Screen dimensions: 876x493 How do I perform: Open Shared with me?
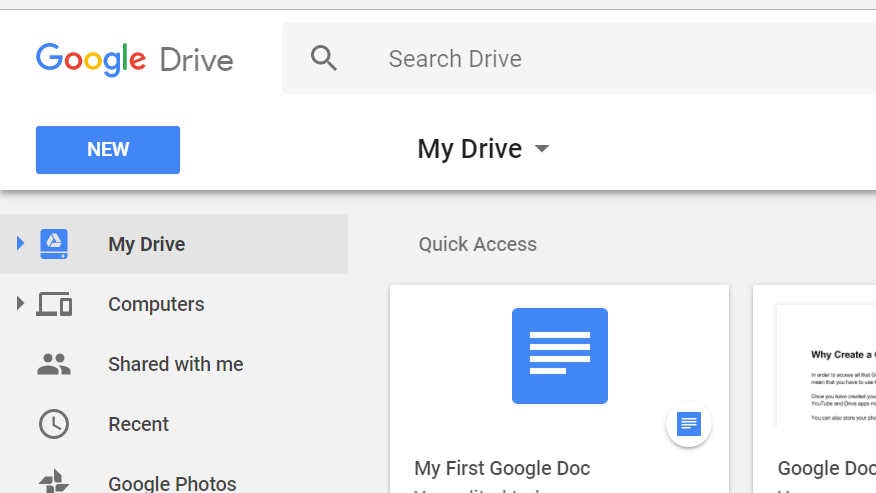coord(175,364)
